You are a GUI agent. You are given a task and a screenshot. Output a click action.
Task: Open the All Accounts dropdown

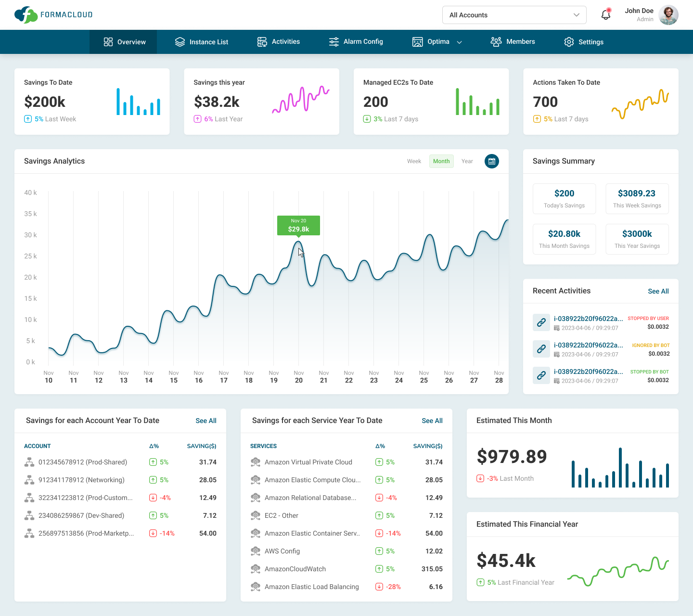click(514, 15)
